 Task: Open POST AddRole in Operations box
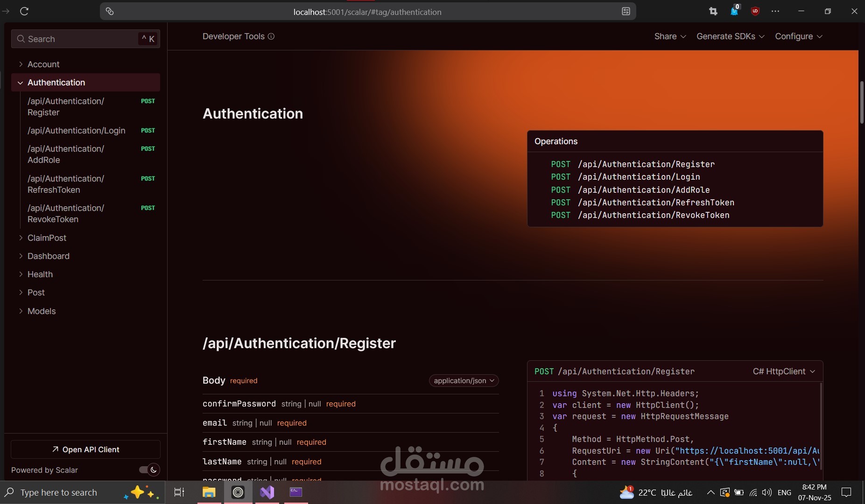[x=630, y=190]
